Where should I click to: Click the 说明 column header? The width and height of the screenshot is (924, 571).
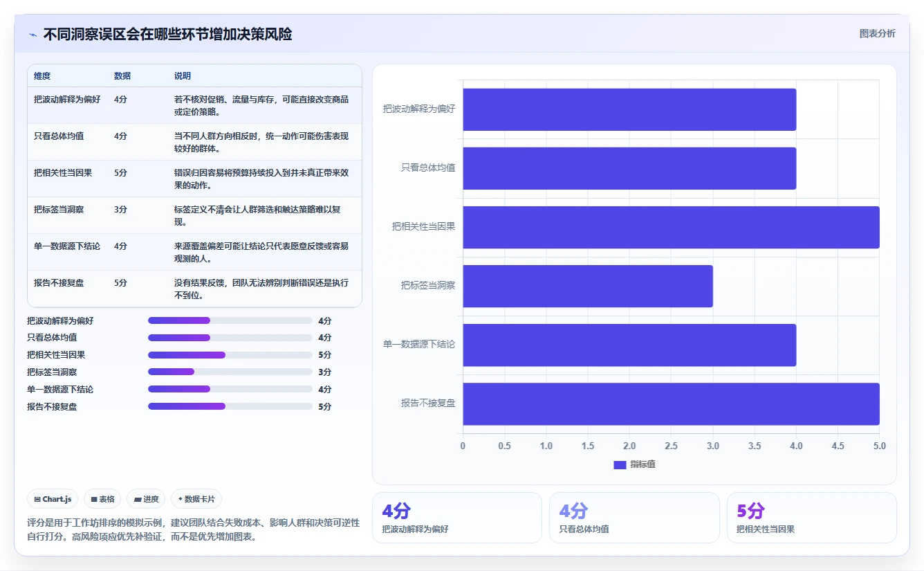click(183, 76)
